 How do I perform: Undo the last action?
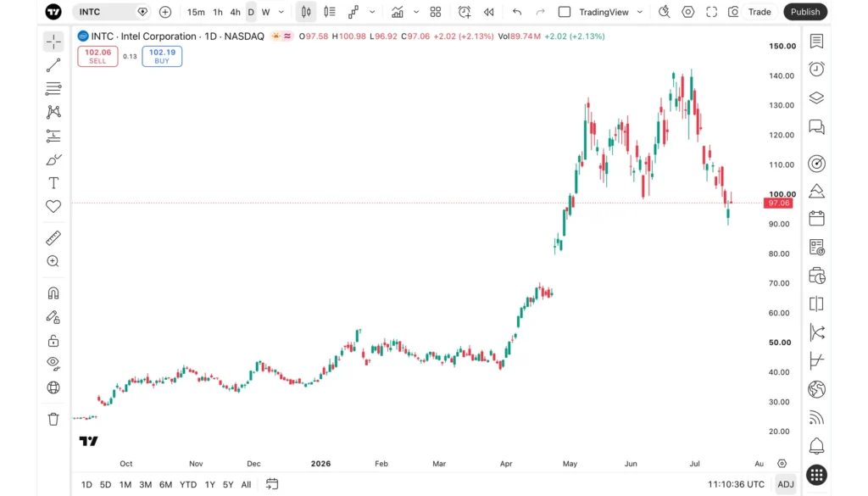click(x=517, y=12)
